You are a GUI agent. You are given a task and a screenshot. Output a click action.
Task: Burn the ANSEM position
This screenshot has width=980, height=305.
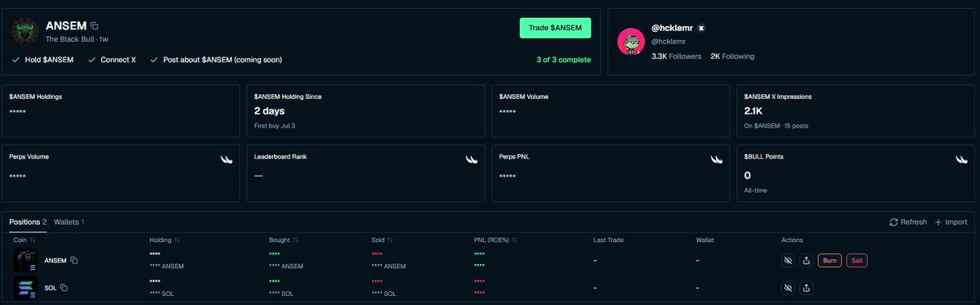[x=830, y=260]
